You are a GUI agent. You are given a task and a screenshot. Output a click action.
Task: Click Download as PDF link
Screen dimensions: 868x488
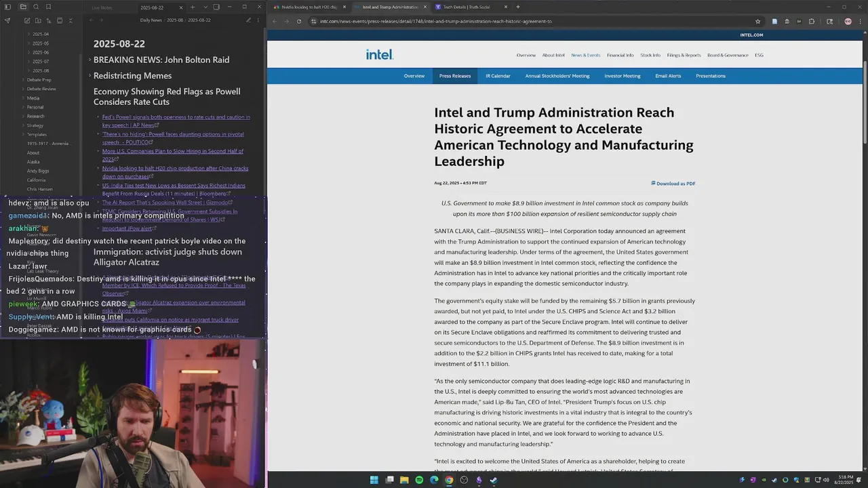tap(673, 184)
